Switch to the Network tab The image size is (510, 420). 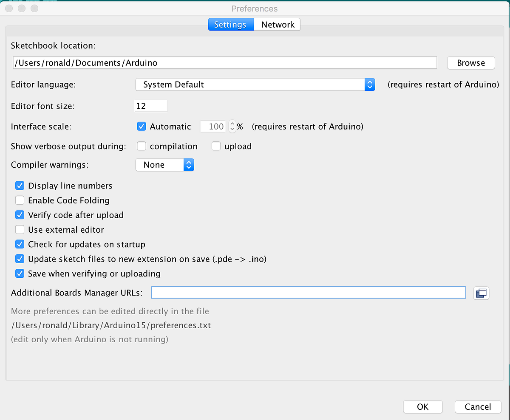coord(277,24)
